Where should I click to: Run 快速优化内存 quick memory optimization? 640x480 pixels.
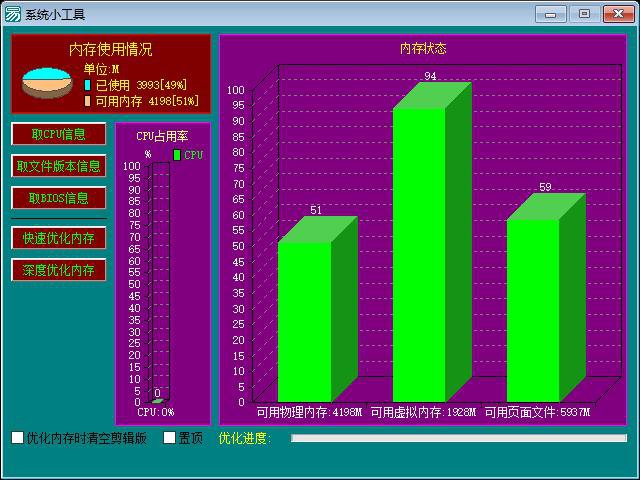(x=59, y=238)
